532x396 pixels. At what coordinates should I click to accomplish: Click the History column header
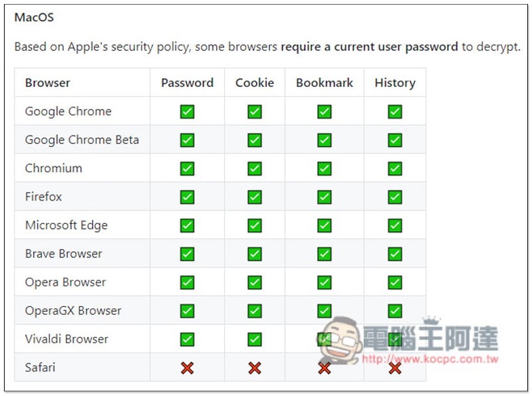pyautogui.click(x=395, y=83)
